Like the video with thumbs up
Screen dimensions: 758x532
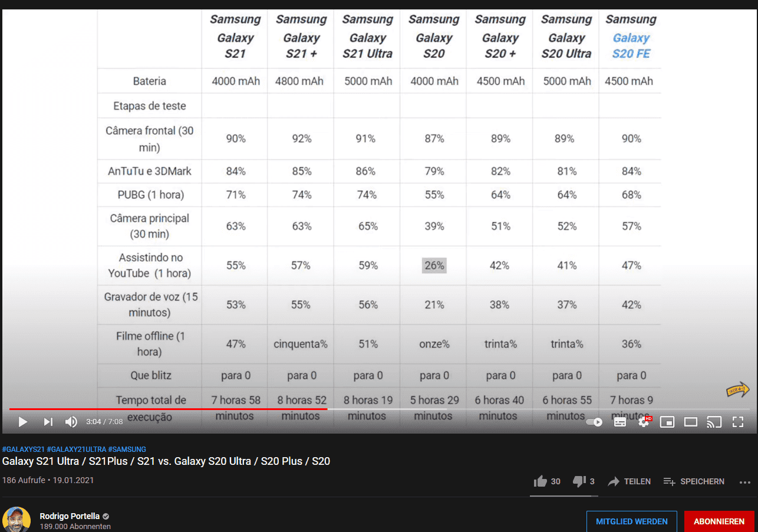tap(547, 481)
